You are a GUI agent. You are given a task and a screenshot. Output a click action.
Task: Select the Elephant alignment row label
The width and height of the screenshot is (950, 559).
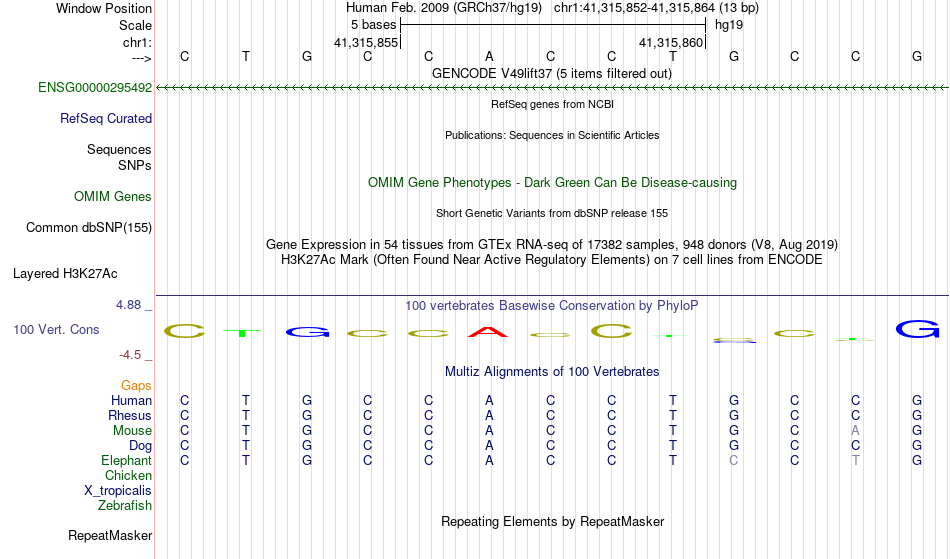click(127, 460)
